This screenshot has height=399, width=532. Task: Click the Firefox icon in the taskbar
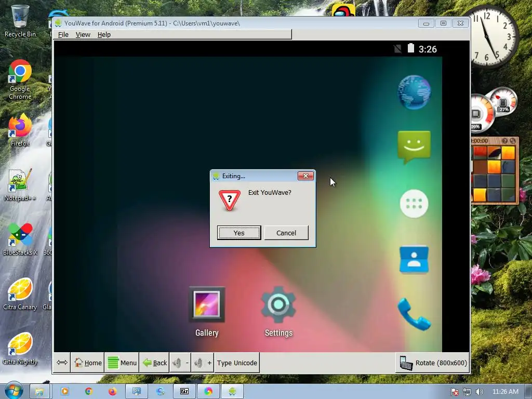pos(112,392)
